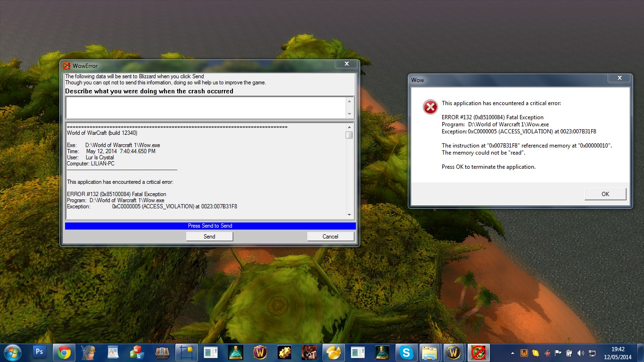Open the yellow lemon system tray icon
The height and width of the screenshot is (362, 644).
[536, 353]
